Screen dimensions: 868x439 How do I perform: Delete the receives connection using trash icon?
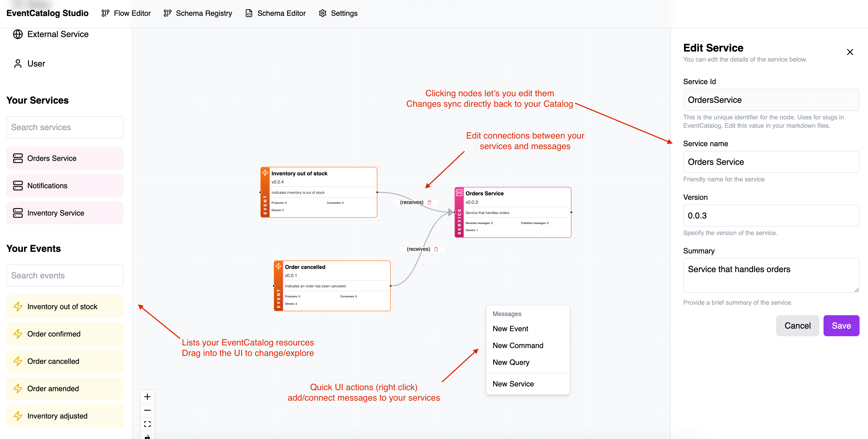429,202
